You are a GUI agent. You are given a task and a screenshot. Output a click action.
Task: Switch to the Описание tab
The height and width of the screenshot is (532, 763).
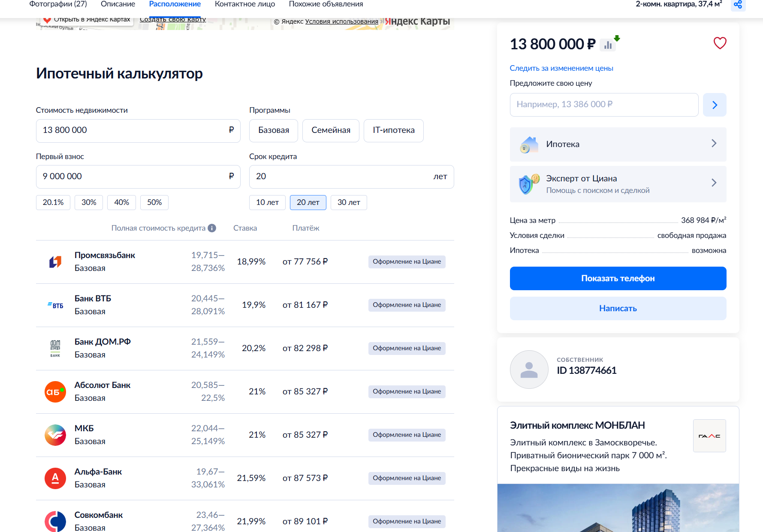[x=118, y=4]
